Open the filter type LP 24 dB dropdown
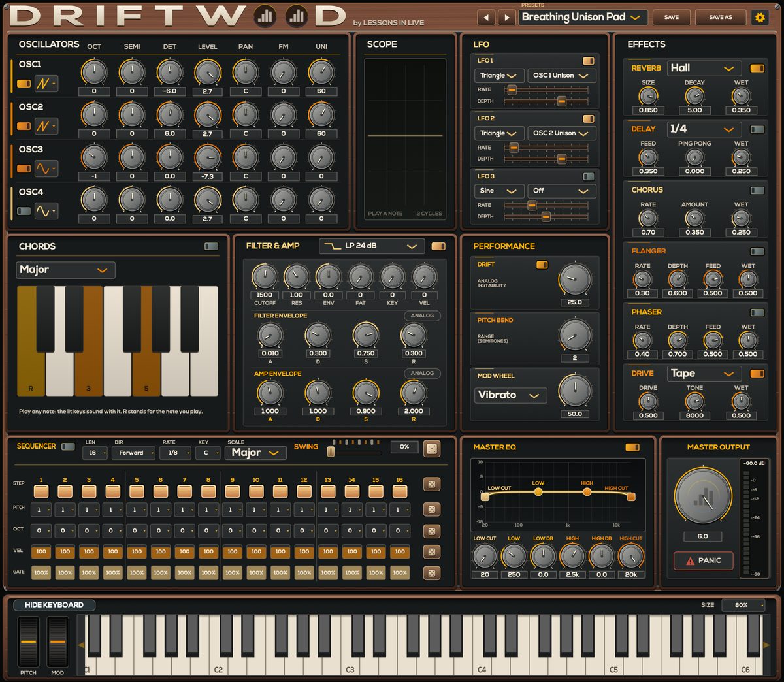This screenshot has width=784, height=682. tap(372, 246)
